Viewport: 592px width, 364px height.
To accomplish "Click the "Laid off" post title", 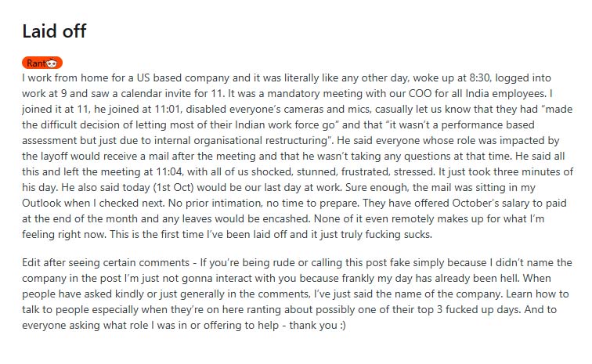I will [x=54, y=31].
